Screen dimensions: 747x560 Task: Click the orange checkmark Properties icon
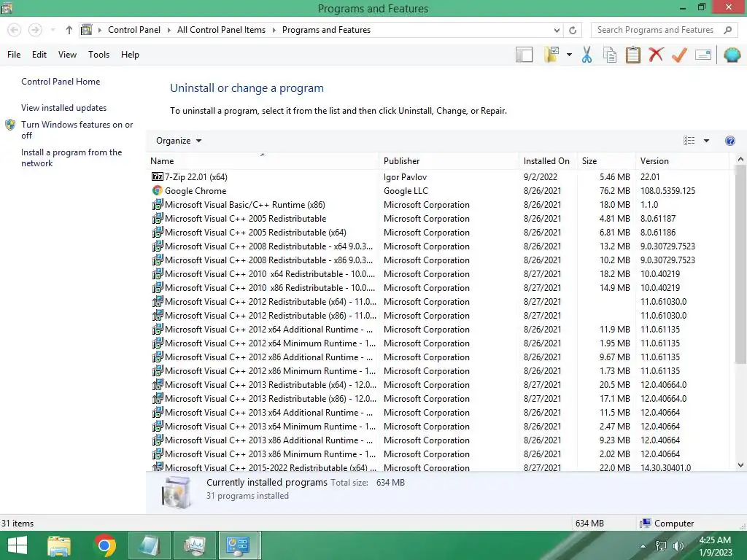pyautogui.click(x=679, y=55)
